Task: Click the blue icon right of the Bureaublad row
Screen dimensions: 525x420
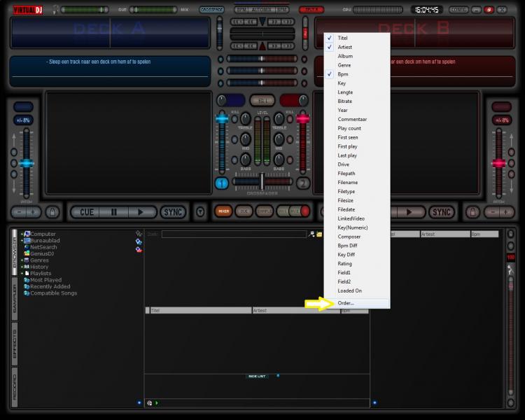Action: 139,241
